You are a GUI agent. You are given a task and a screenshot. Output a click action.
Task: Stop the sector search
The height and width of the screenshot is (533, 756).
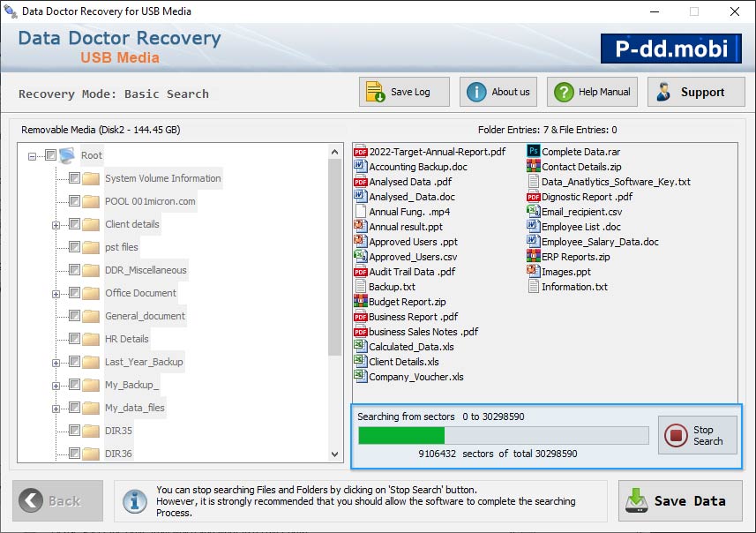coord(698,435)
